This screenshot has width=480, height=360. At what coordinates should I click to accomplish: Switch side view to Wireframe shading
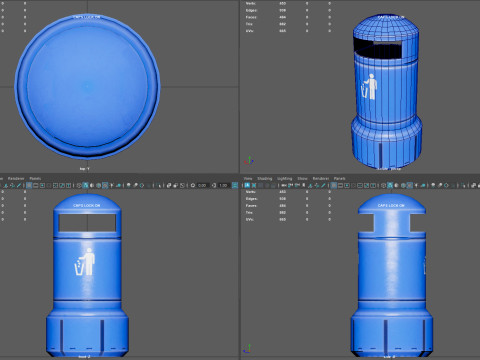click(383, 185)
